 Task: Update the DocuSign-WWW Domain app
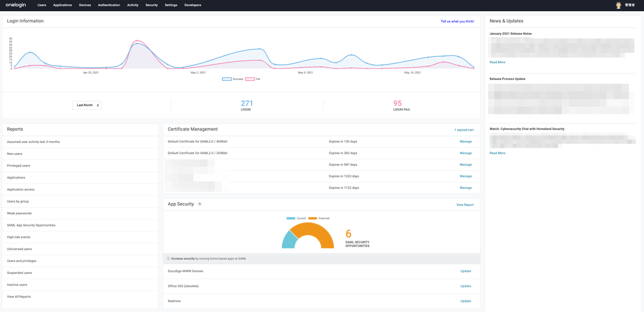[x=466, y=271]
